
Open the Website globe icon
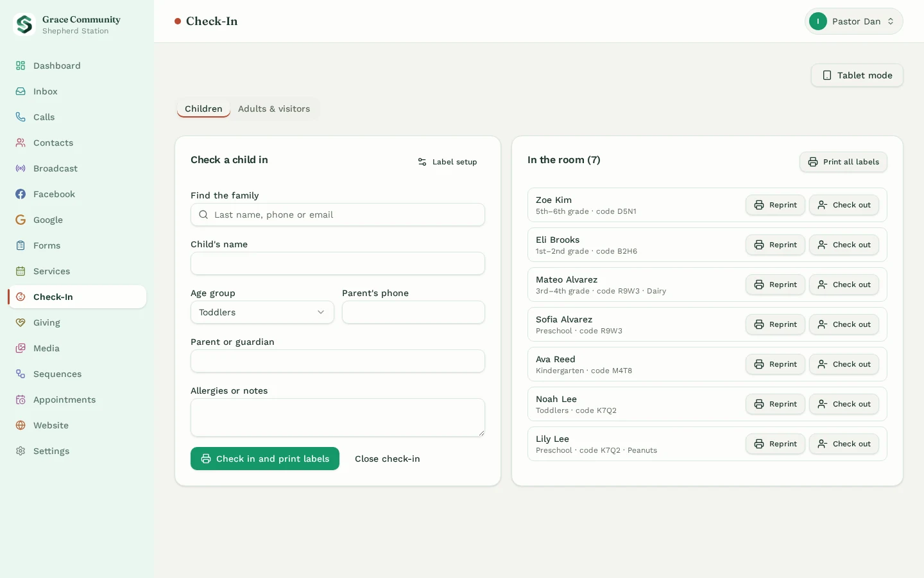pyautogui.click(x=21, y=425)
